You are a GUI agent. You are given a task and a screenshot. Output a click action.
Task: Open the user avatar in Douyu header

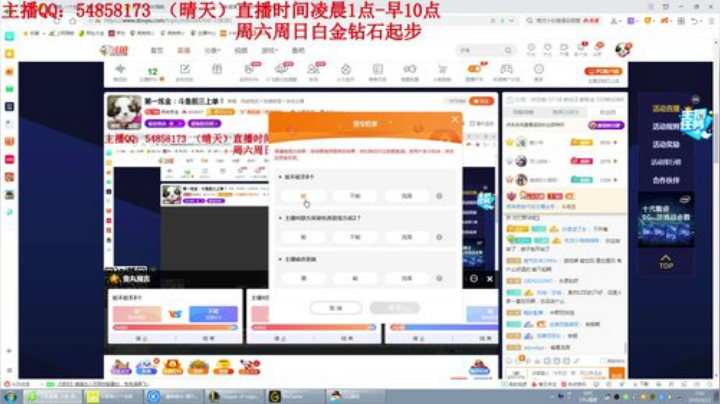623,50
